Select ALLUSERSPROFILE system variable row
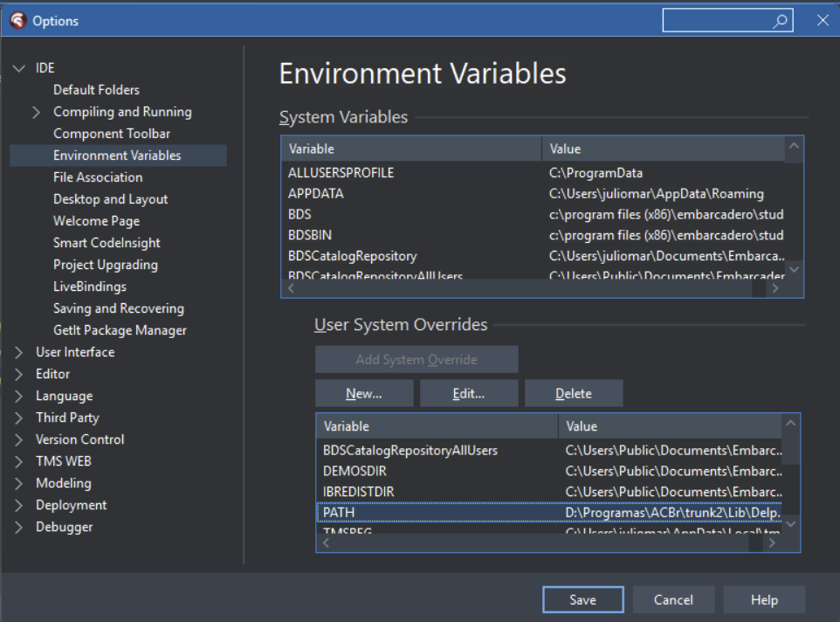The width and height of the screenshot is (840, 622). (534, 173)
